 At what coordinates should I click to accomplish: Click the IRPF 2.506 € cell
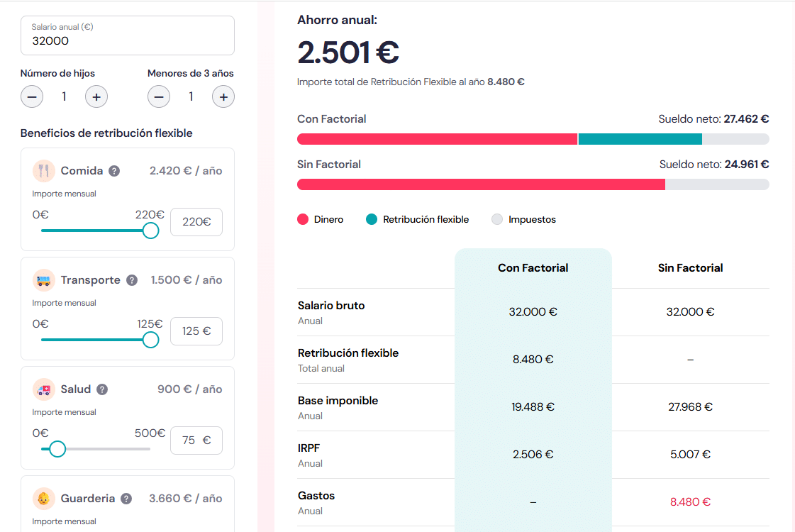tap(533, 455)
